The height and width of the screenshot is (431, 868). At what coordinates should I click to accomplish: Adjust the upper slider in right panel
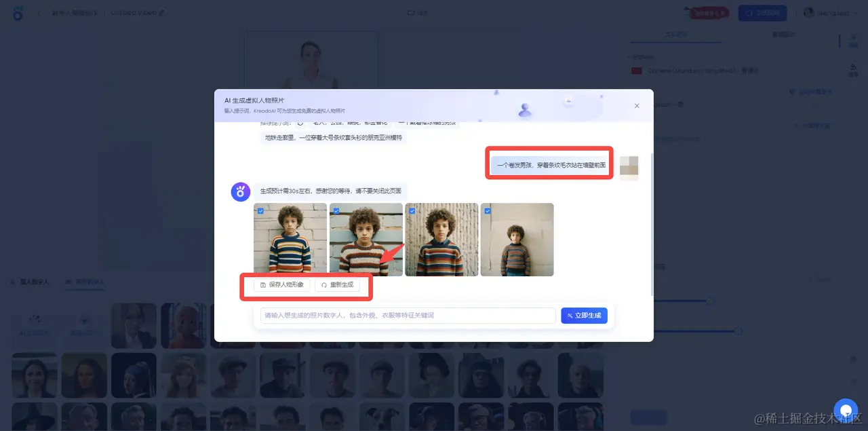(711, 301)
